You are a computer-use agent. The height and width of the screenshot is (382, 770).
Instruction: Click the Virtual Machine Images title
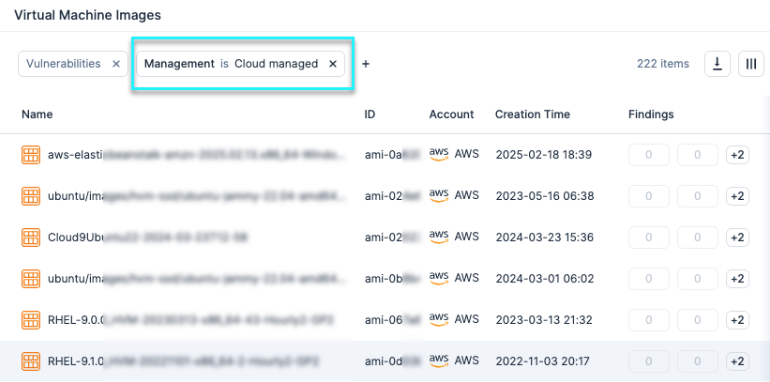point(87,15)
